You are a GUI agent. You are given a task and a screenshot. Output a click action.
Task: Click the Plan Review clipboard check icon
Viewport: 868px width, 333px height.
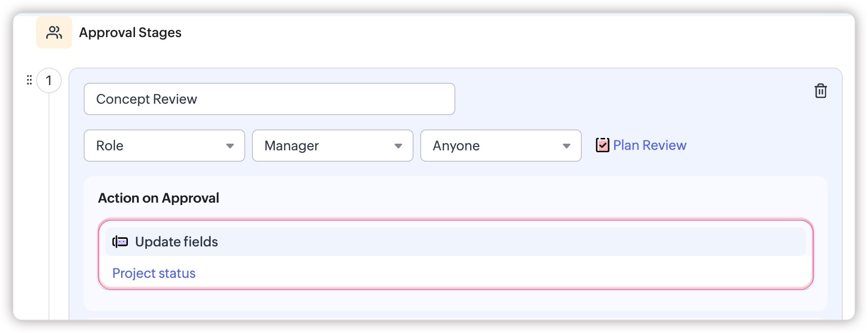[x=602, y=145]
